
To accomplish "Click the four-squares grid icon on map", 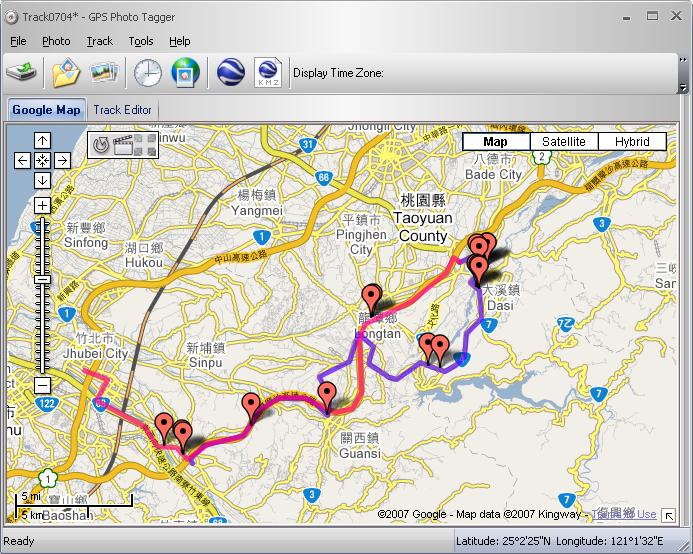I will pyautogui.click(x=145, y=145).
